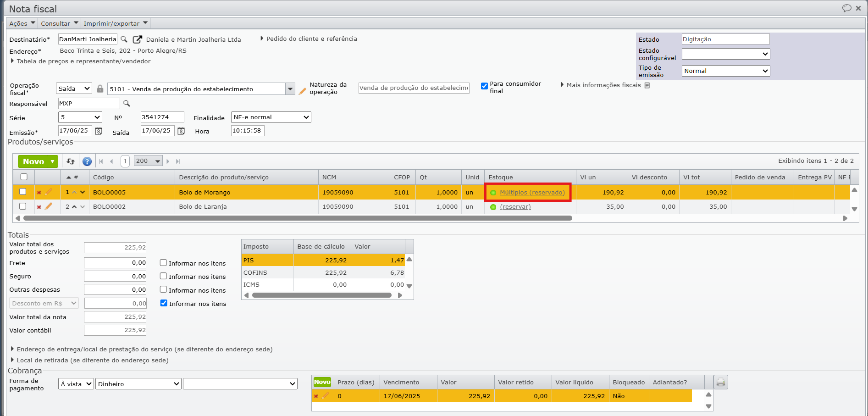Uncheck Para consumidor final
This screenshot has width=868, height=416.
[484, 86]
